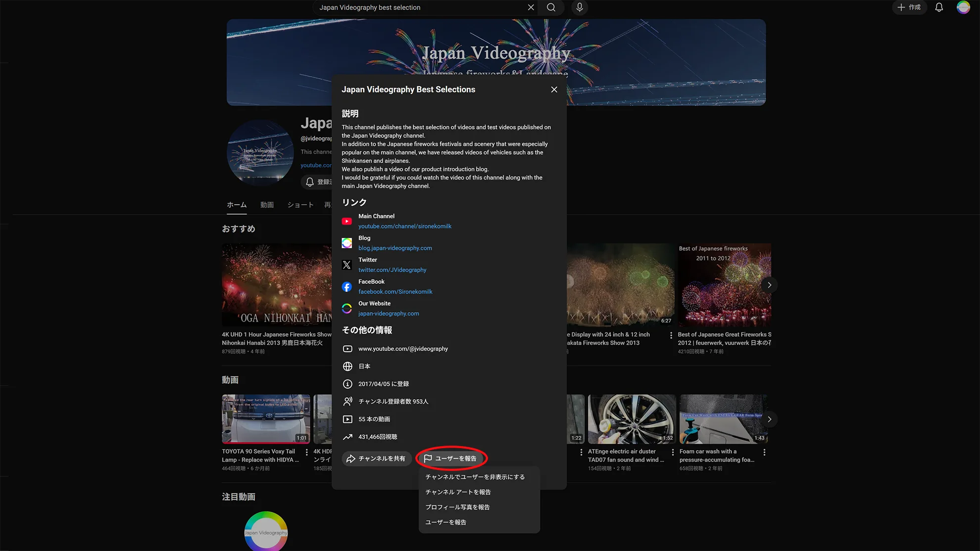Click the Facebook logo icon

click(347, 287)
